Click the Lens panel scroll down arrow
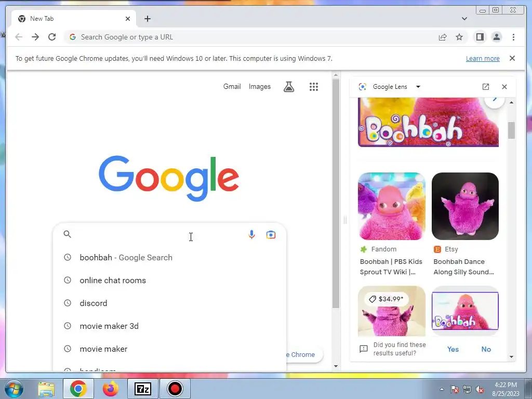 (x=511, y=357)
